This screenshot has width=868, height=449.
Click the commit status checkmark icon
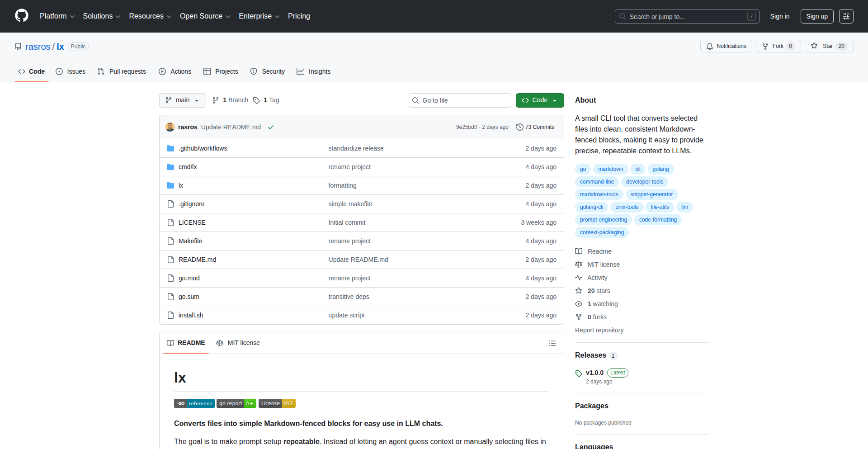271,128
